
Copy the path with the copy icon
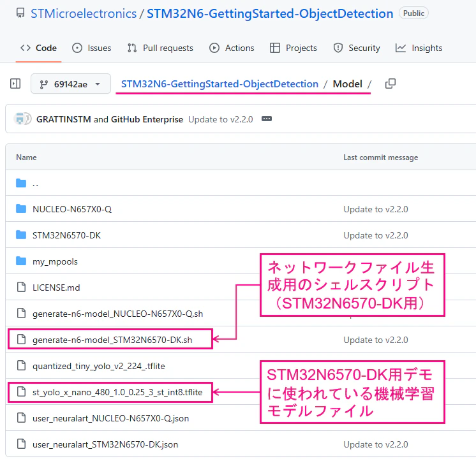coord(390,84)
